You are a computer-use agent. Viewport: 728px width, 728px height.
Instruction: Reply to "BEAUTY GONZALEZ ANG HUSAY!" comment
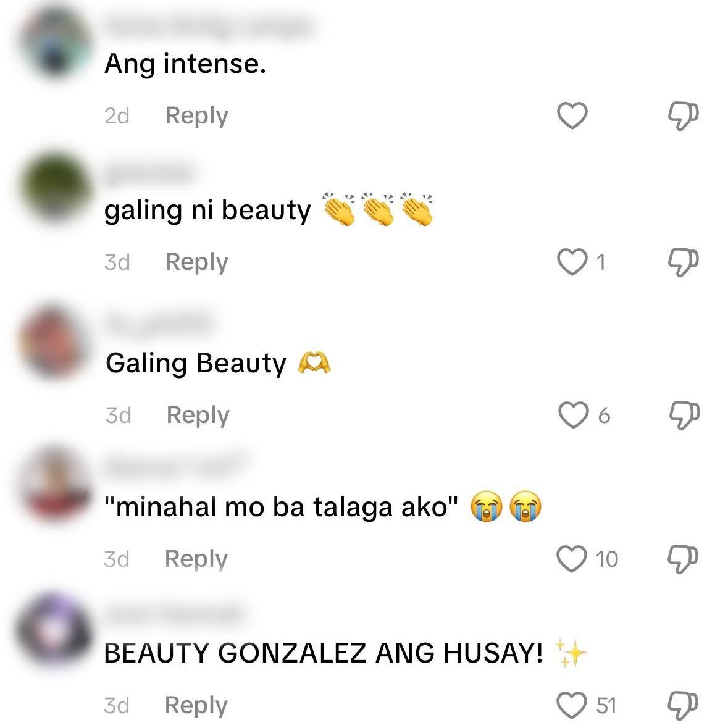pos(196,706)
